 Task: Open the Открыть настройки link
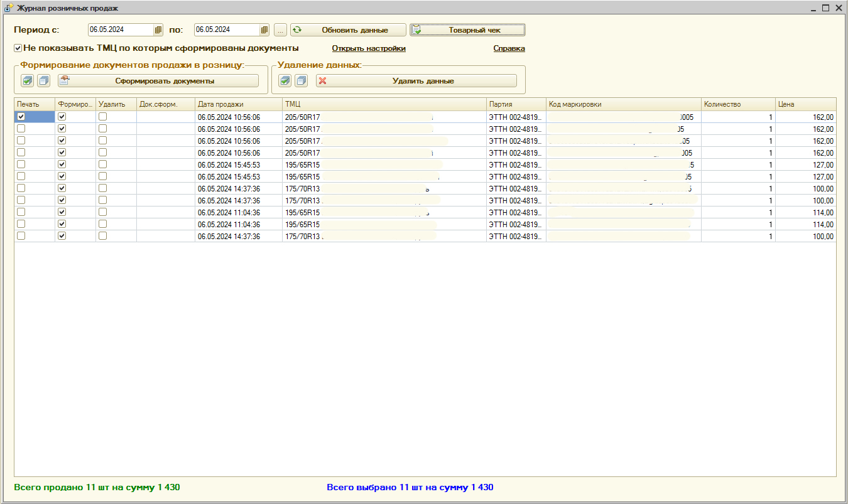[x=369, y=48]
